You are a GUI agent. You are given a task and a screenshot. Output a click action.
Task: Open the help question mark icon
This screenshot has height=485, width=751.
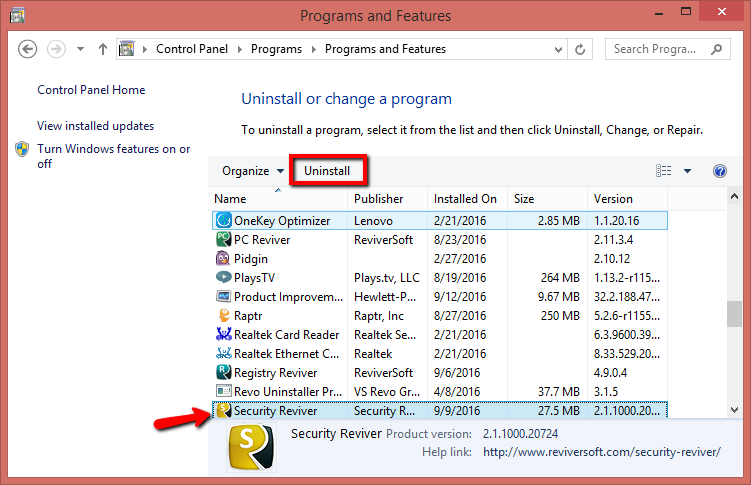pos(719,171)
